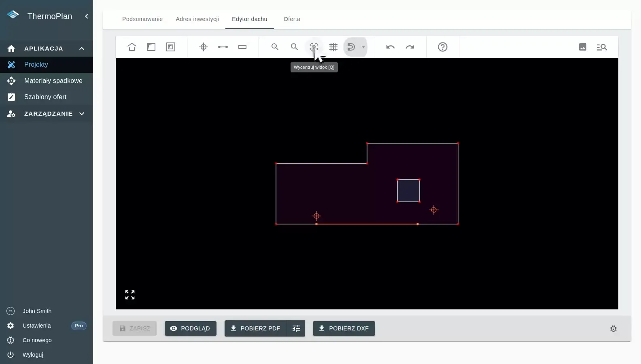This screenshot has width=641, height=364.
Task: Select the drain point crosshair tool
Action: [204, 47]
